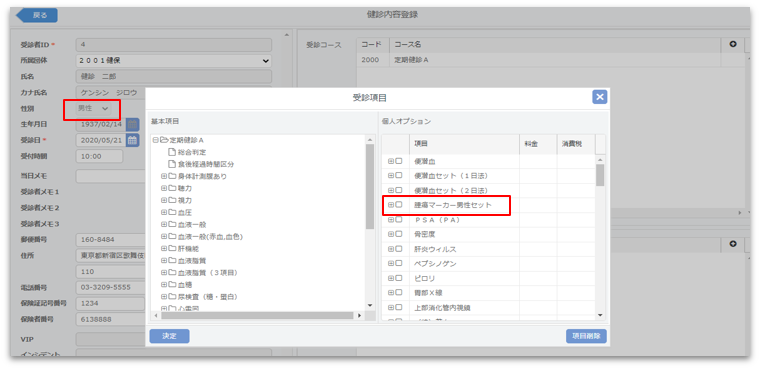The height and width of the screenshot is (369, 760).
Task: Expand the 上部消化管内視鏡 option row
Action: click(x=391, y=307)
